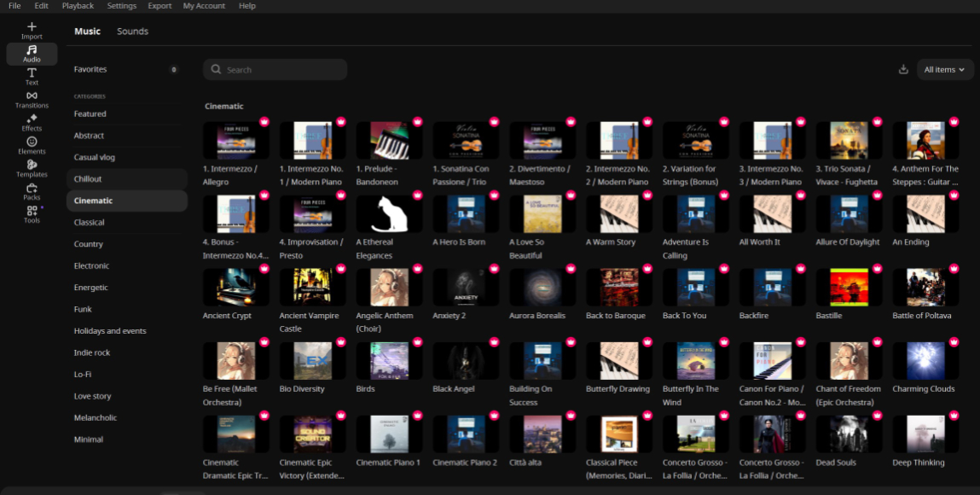Click premium crown on 'Aurora Borealis'

pos(571,269)
